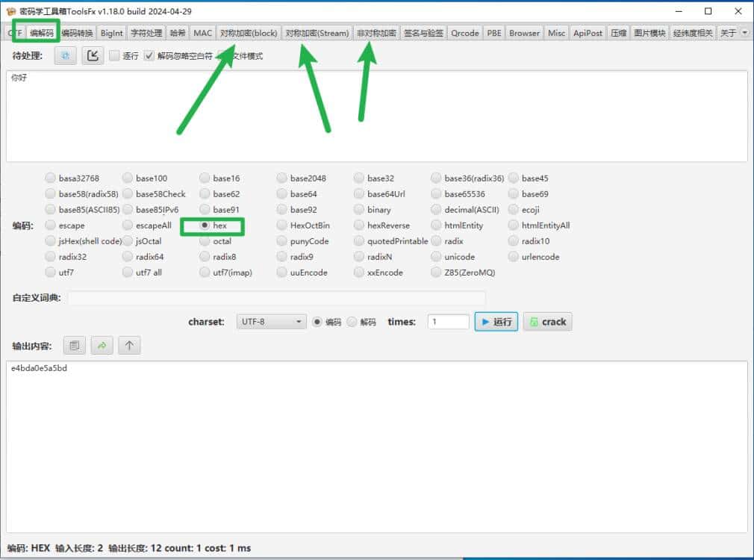
Task: Expand the tab overflow arrow after 关于
Action: (x=744, y=33)
